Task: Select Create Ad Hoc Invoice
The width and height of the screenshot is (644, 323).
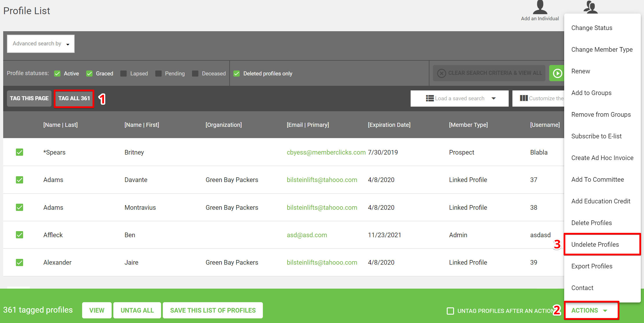Action: tap(602, 158)
